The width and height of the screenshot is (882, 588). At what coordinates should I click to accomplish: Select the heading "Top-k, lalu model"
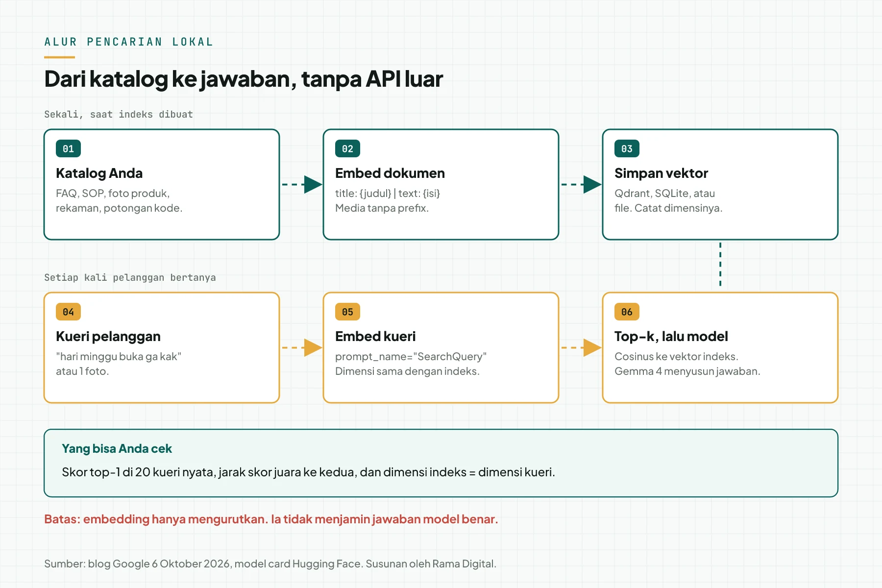671,337
